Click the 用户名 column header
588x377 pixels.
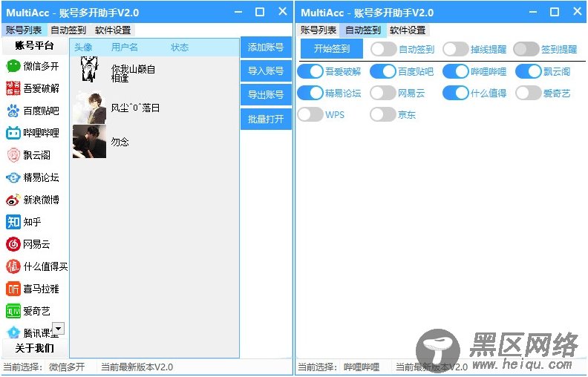coord(125,47)
